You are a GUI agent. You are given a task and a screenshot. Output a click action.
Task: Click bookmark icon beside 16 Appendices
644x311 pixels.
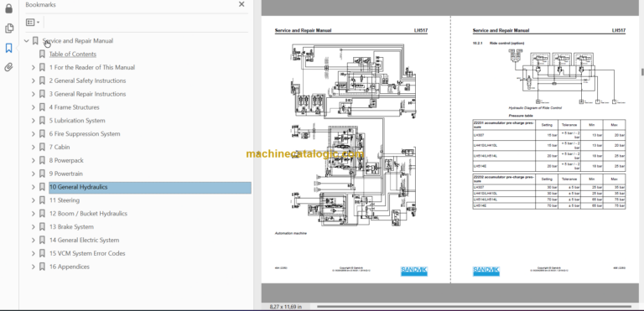point(42,267)
